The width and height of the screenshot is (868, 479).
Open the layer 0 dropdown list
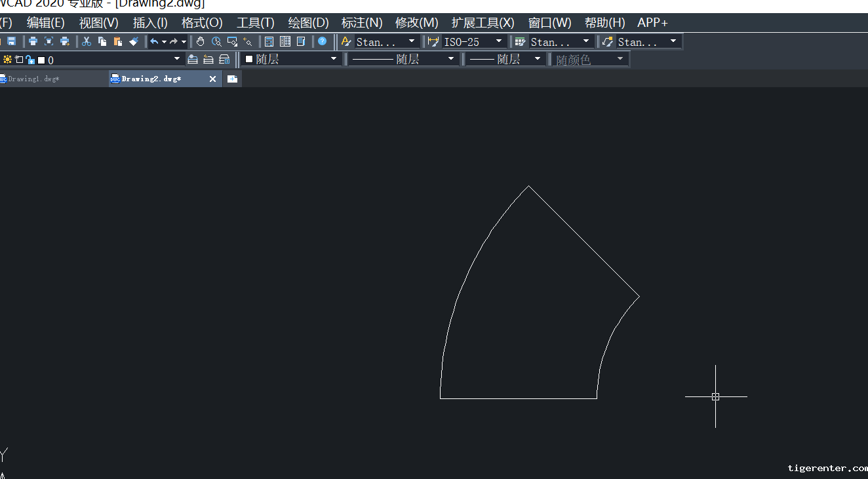pyautogui.click(x=176, y=59)
